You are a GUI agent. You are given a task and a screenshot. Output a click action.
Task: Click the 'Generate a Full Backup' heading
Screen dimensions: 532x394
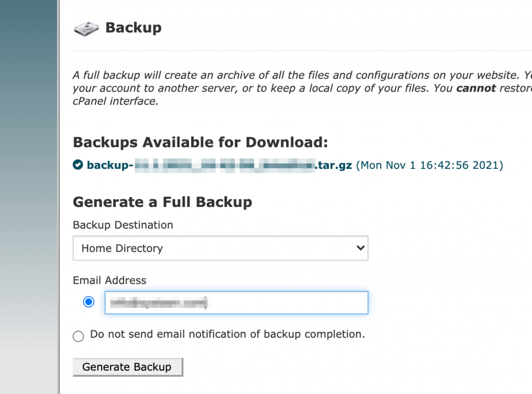pos(163,202)
